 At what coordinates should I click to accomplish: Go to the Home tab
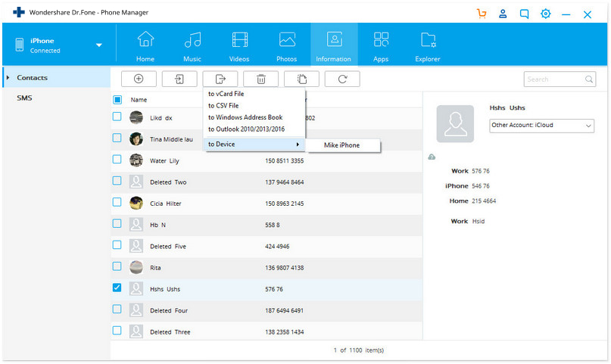145,46
